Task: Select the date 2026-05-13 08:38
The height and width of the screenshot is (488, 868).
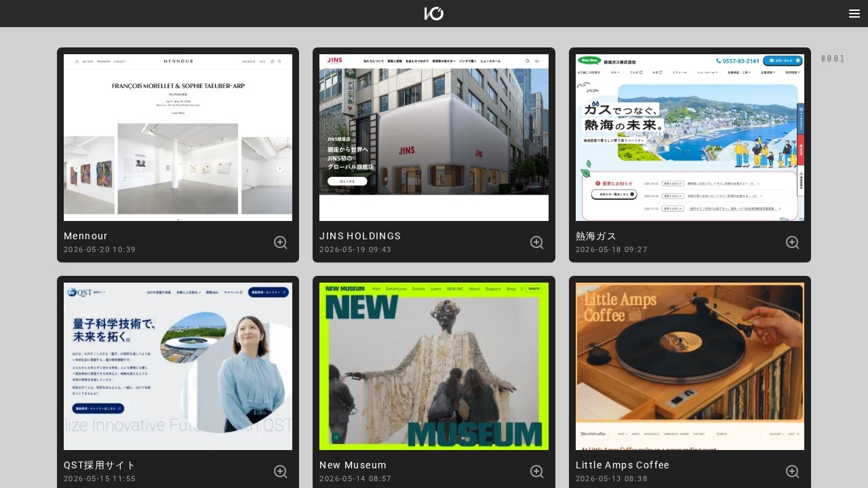Action: point(612,479)
